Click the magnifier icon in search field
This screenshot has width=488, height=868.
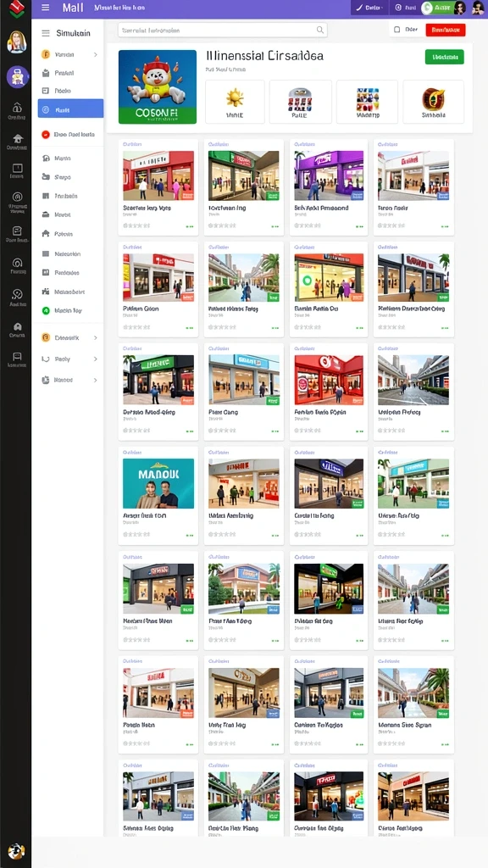point(319,30)
